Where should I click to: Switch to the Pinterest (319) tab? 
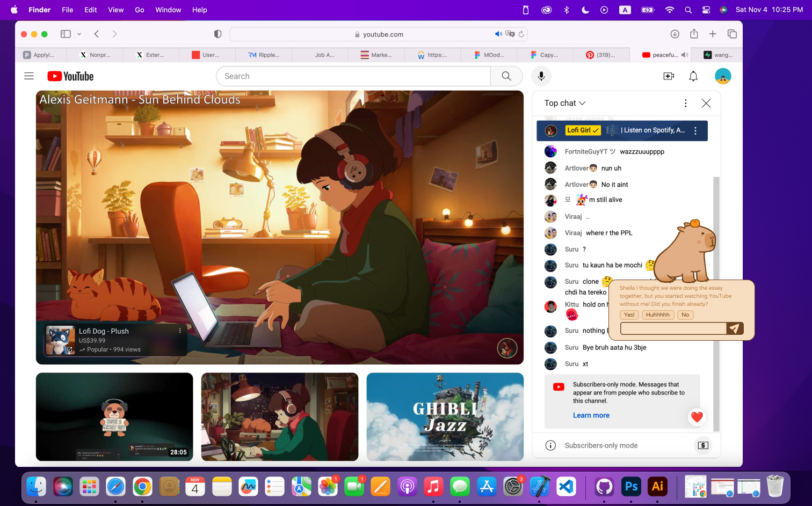600,55
